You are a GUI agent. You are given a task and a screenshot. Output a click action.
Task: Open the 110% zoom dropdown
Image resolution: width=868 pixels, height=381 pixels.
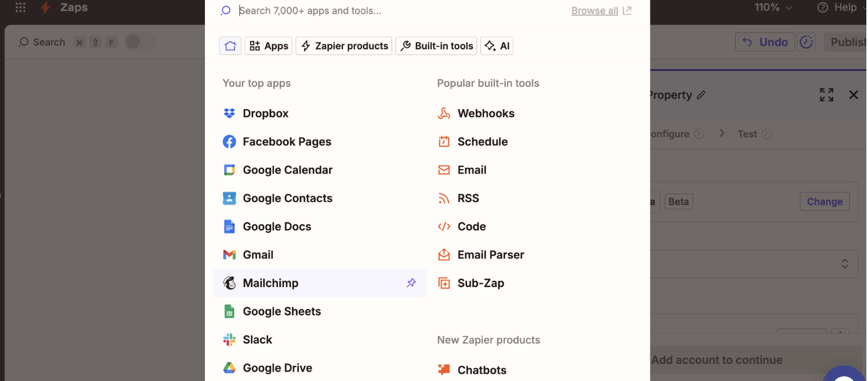(x=773, y=7)
